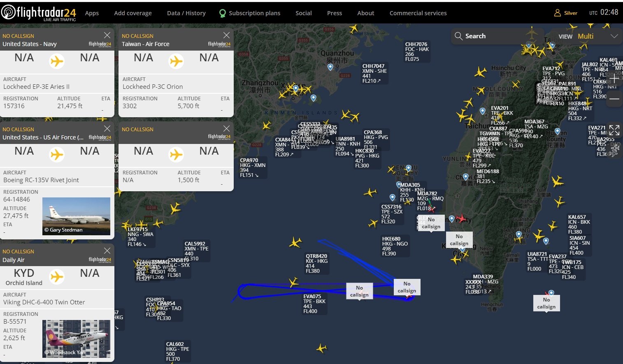Select the CPA368 HKG - PVG flight label
The image size is (623, 364).
pos(376,140)
